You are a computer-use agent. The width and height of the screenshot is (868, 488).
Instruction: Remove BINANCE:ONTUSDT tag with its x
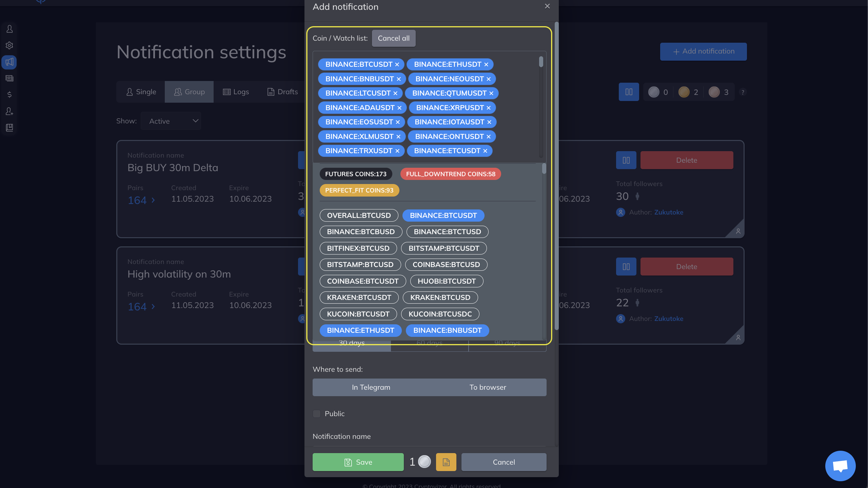coord(489,137)
